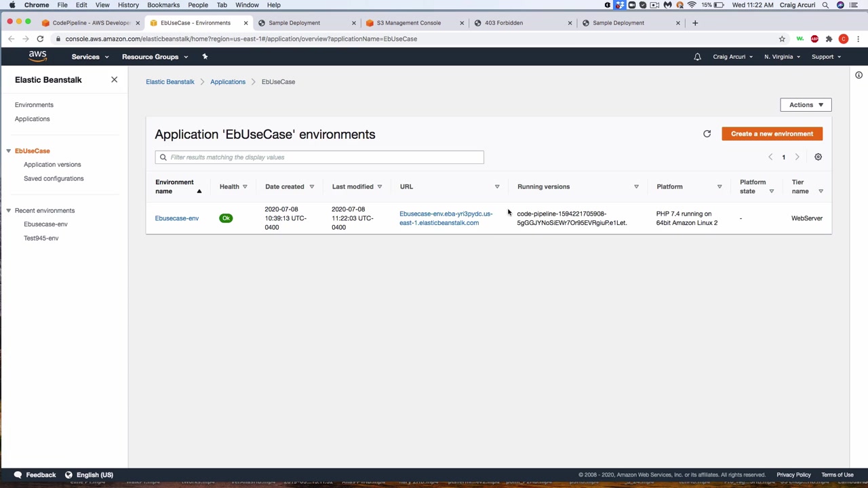The height and width of the screenshot is (488, 868).
Task: Open Saved configurations in sidebar
Action: (54, 179)
